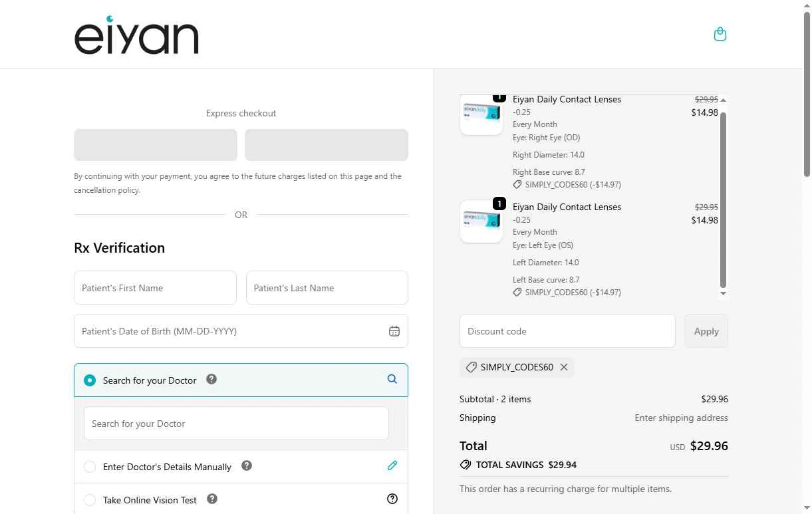Click the Eye: Right Eye (OD) text
This screenshot has width=812, height=514.
click(x=547, y=138)
